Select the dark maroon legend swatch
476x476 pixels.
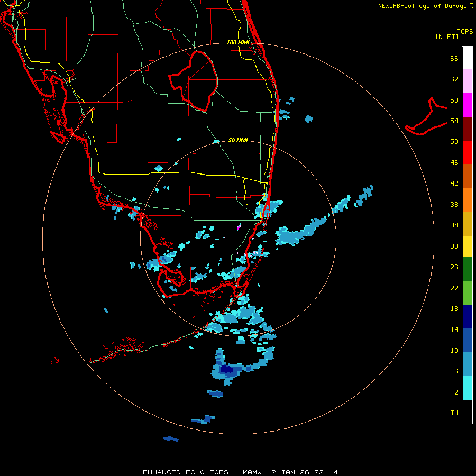pyautogui.click(x=467, y=129)
